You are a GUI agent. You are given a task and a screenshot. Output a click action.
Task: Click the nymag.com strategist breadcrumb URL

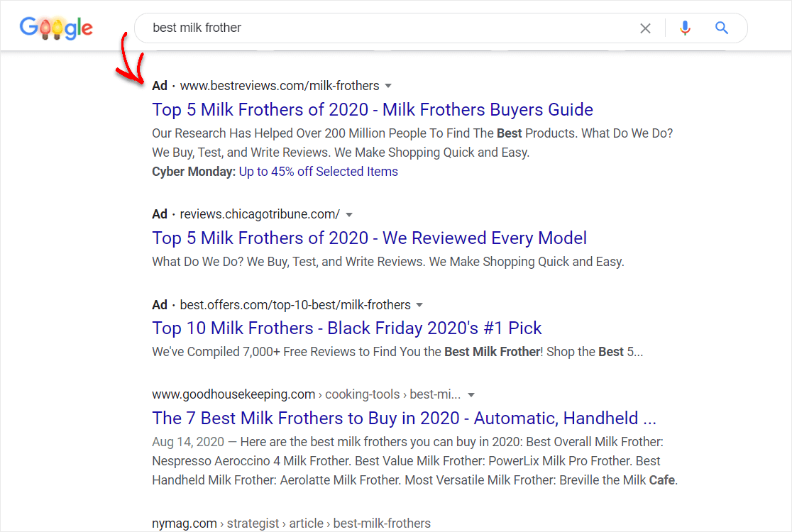coord(291,523)
